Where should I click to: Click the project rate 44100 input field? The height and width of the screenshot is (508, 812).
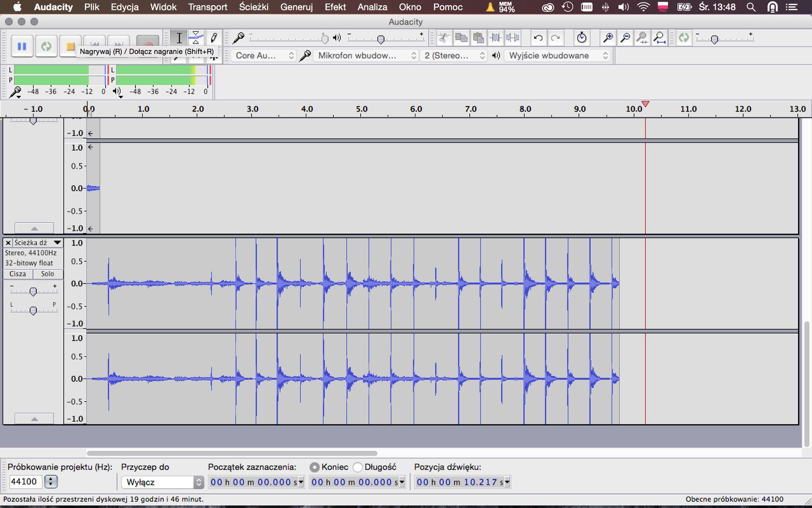point(25,482)
